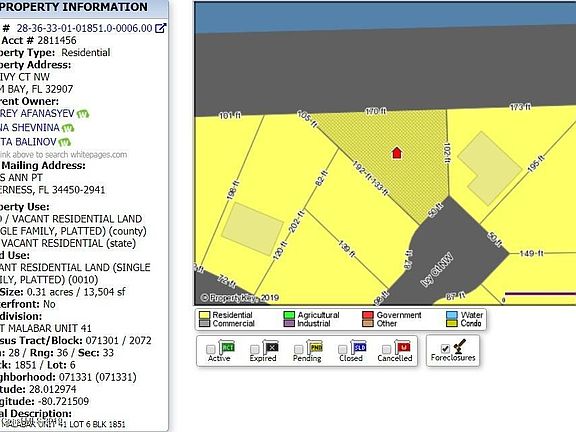Open owner link SHEVNINA
The width and height of the screenshot is (576, 432).
[30, 127]
